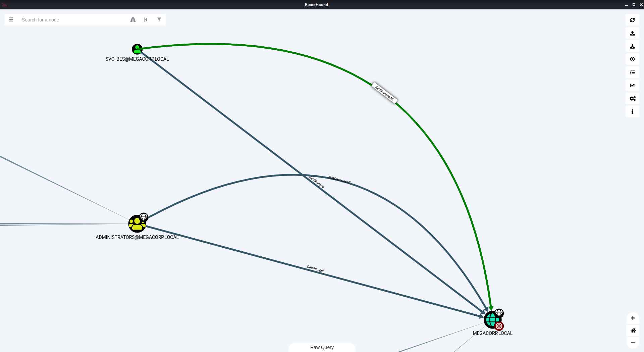Open the About info icon

632,112
